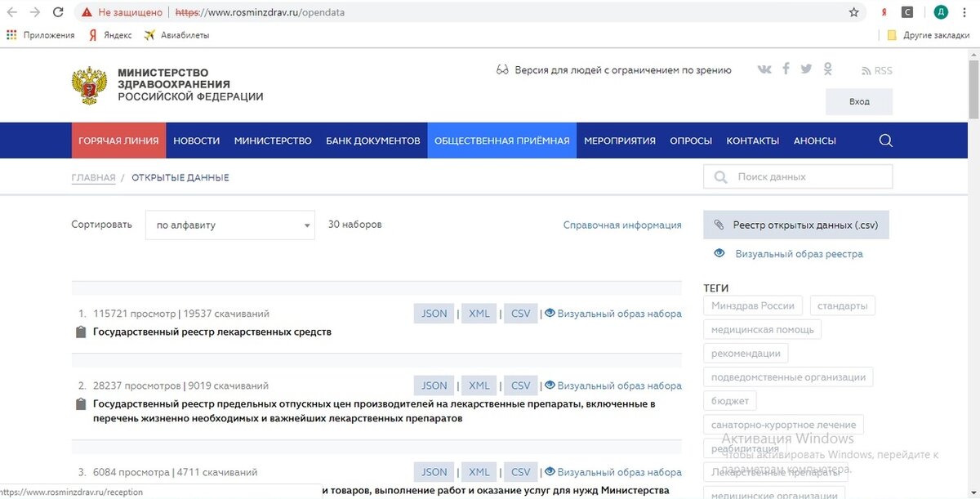The image size is (980, 499).
Task: Click the ministry coat of arms logo
Action: (90, 84)
